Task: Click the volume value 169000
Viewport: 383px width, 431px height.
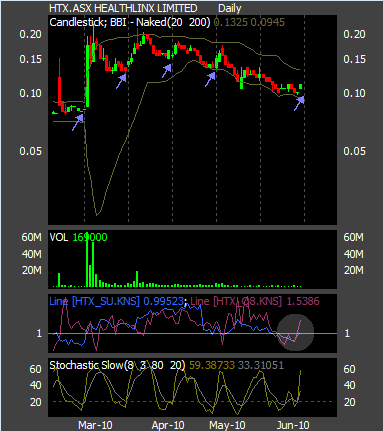Action: [90, 237]
